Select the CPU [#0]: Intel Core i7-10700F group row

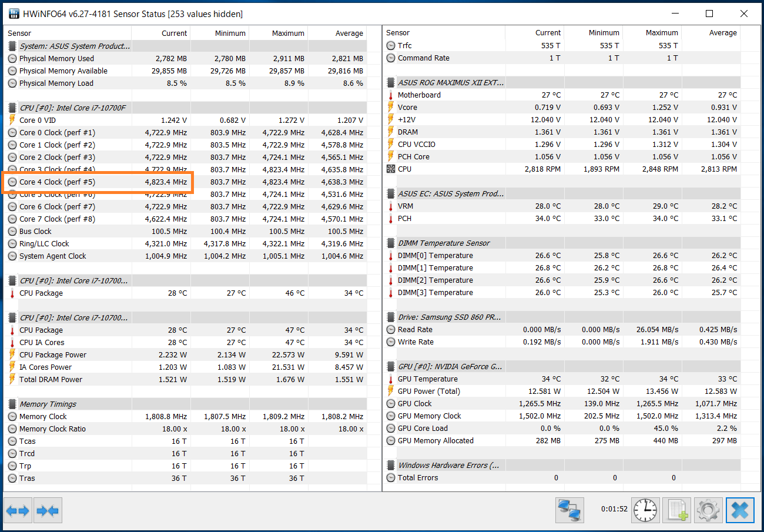(x=186, y=108)
